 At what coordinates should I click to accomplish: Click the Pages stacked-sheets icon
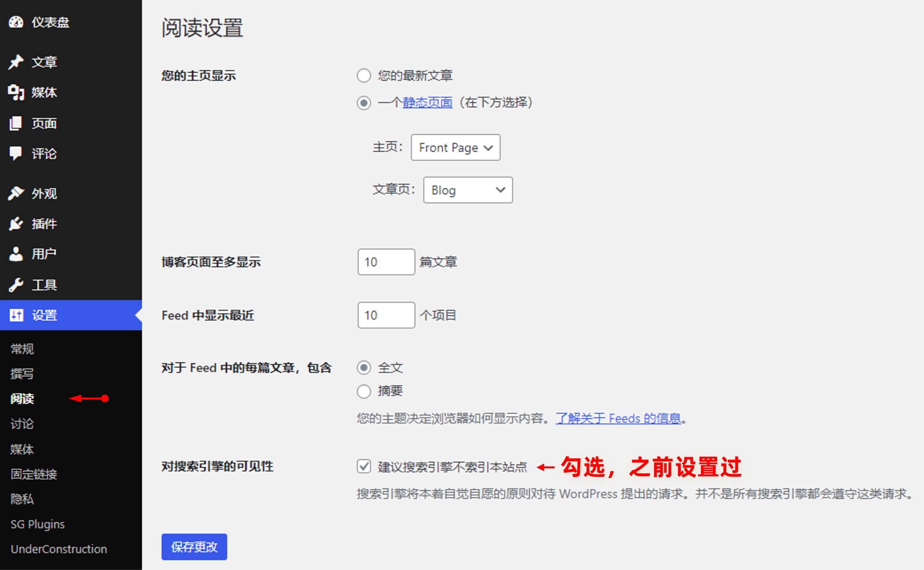pos(16,123)
